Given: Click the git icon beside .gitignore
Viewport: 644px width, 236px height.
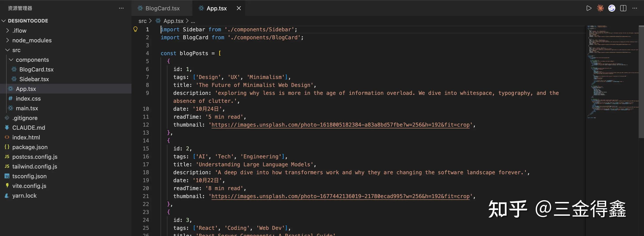Looking at the screenshot, I should (7, 118).
